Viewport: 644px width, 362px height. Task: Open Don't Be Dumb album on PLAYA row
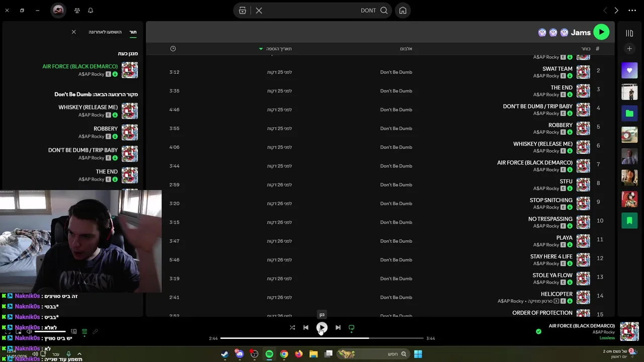[396, 241]
